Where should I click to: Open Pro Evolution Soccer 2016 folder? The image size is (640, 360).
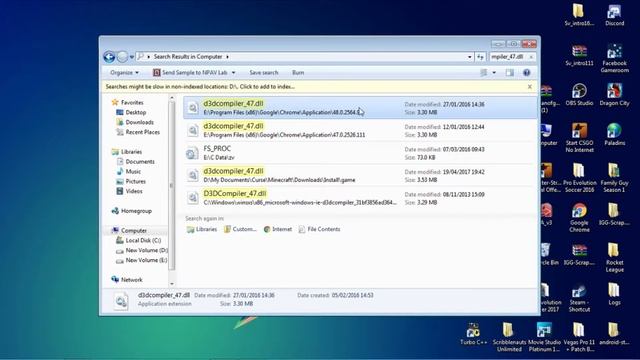[579, 178]
